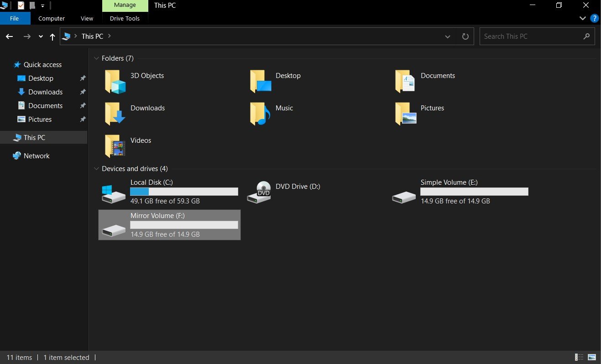The width and height of the screenshot is (601, 364).
Task: Click the Manage contextual tab
Action: pyautogui.click(x=125, y=5)
